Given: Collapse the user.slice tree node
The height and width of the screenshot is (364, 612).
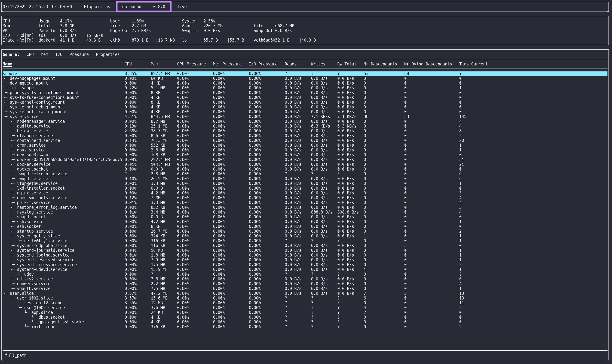Looking at the screenshot, I should point(22,293).
